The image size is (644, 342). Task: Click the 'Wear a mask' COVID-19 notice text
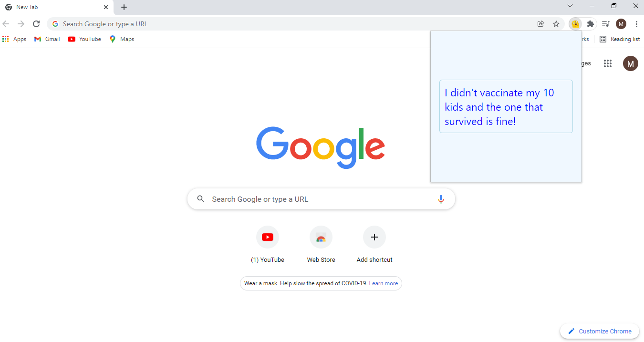(x=306, y=283)
